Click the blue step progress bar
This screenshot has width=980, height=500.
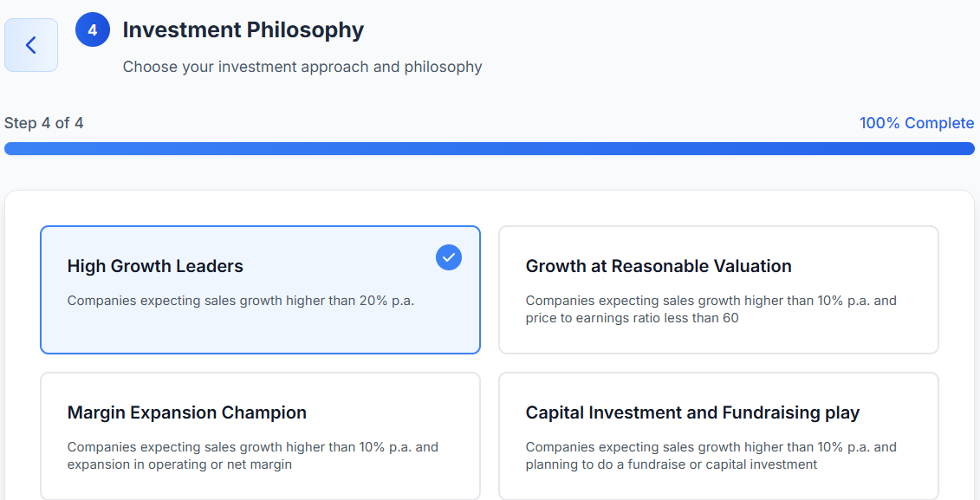click(x=489, y=149)
